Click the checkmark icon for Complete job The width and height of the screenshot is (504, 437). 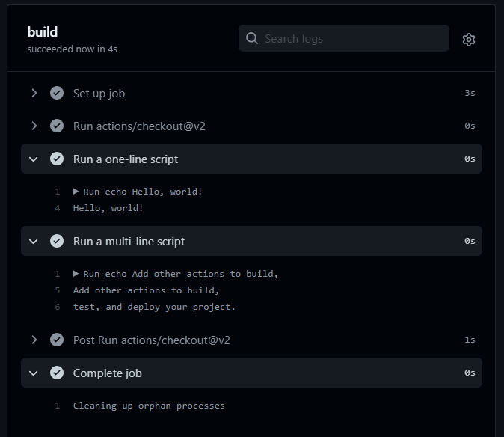pyautogui.click(x=57, y=373)
